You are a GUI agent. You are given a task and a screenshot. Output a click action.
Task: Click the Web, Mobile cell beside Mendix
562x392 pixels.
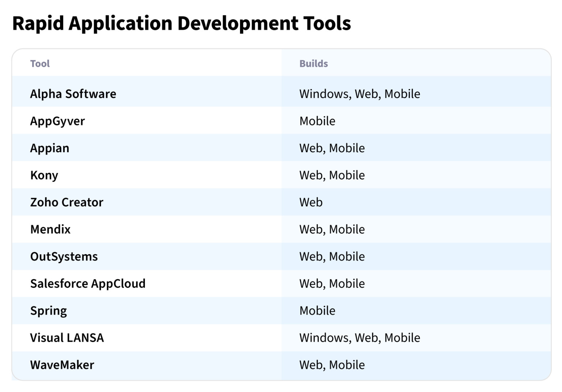pos(332,229)
